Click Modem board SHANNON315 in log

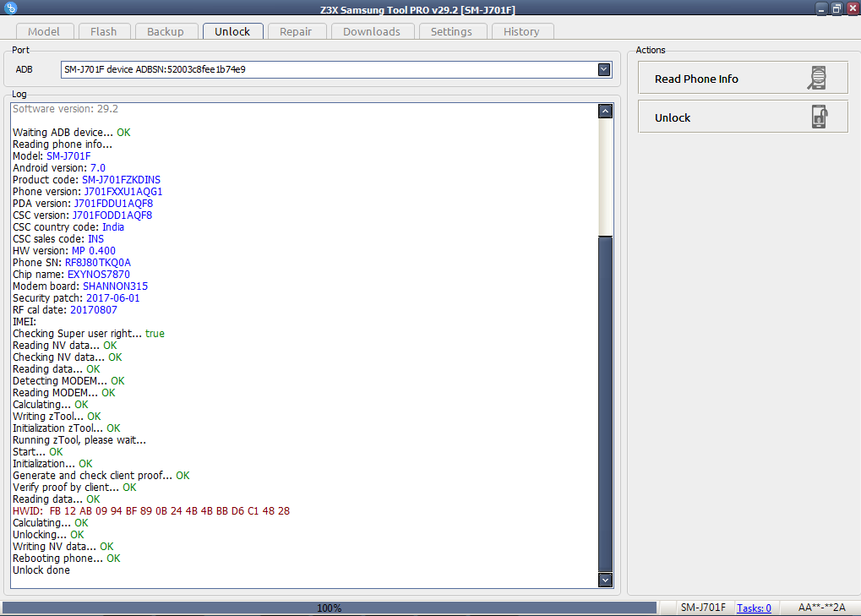pos(115,286)
